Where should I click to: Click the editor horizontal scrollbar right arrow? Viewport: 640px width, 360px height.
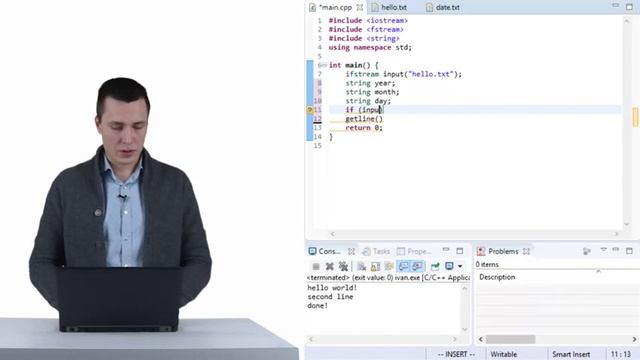point(616,234)
